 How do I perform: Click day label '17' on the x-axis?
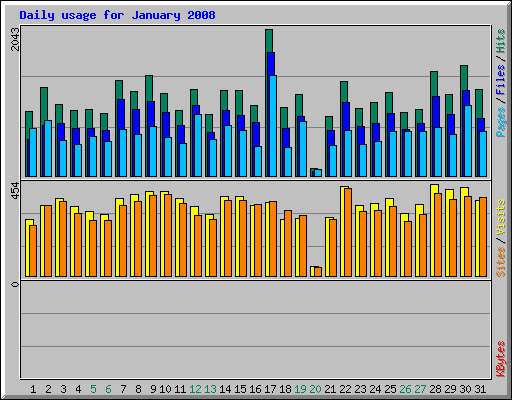point(270,389)
